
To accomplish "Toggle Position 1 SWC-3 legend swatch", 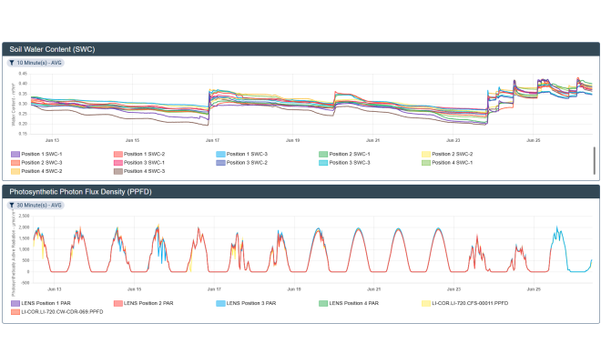I will [x=220, y=154].
